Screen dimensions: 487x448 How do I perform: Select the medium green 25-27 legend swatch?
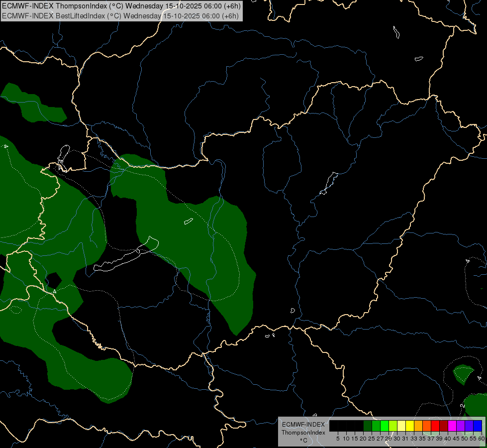tap(376, 426)
